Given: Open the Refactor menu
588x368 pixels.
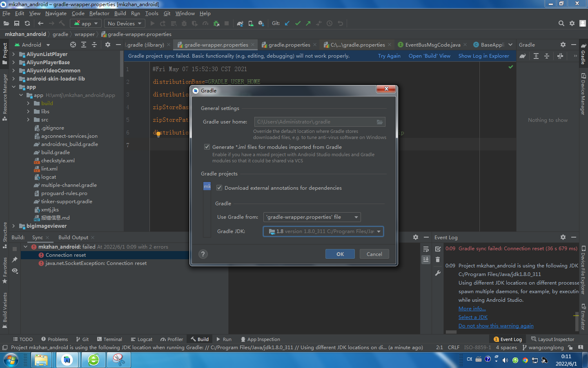Looking at the screenshot, I should click(99, 13).
